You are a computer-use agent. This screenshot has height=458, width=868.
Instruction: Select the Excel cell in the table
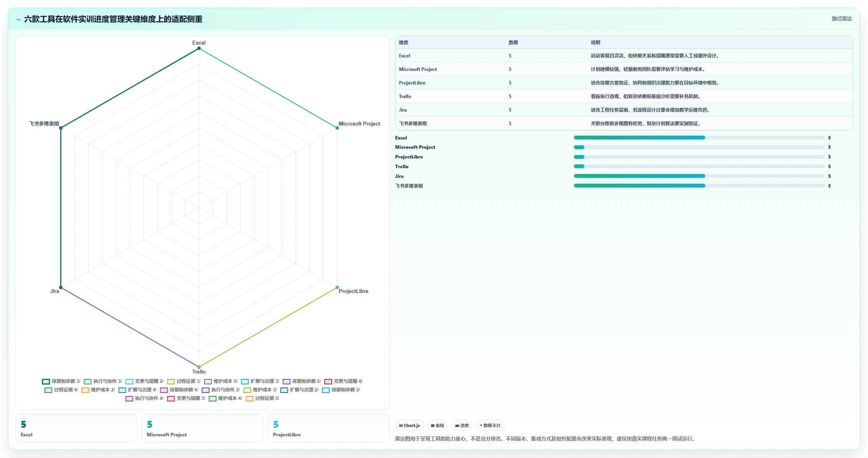[x=405, y=56]
